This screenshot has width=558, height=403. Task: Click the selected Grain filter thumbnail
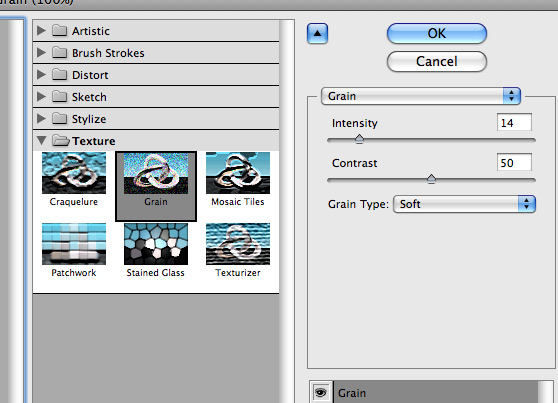156,173
